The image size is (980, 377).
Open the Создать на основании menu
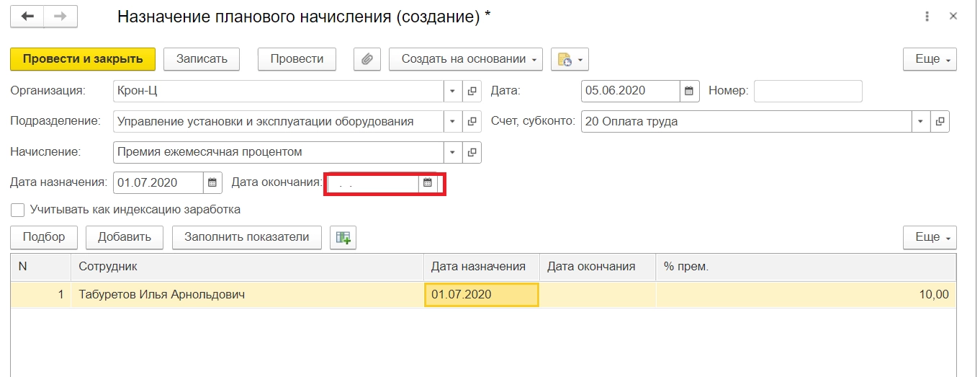coord(465,59)
